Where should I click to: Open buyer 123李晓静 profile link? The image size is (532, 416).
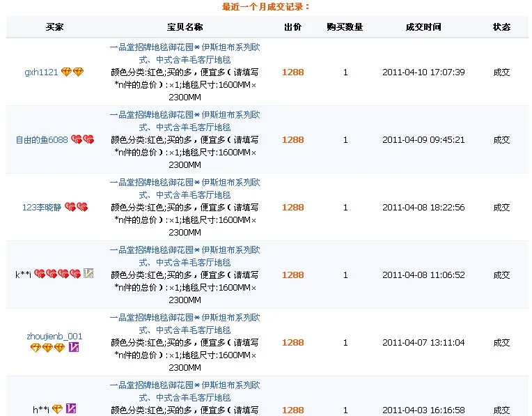42,207
